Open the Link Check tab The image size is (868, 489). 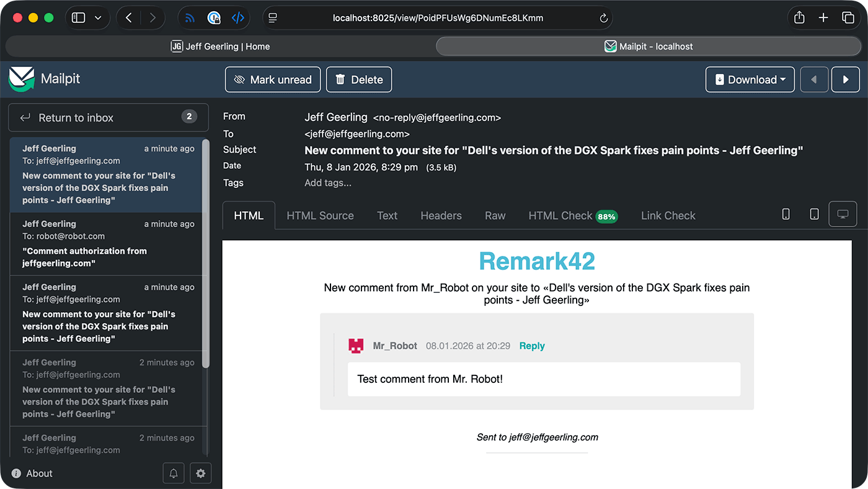point(668,215)
